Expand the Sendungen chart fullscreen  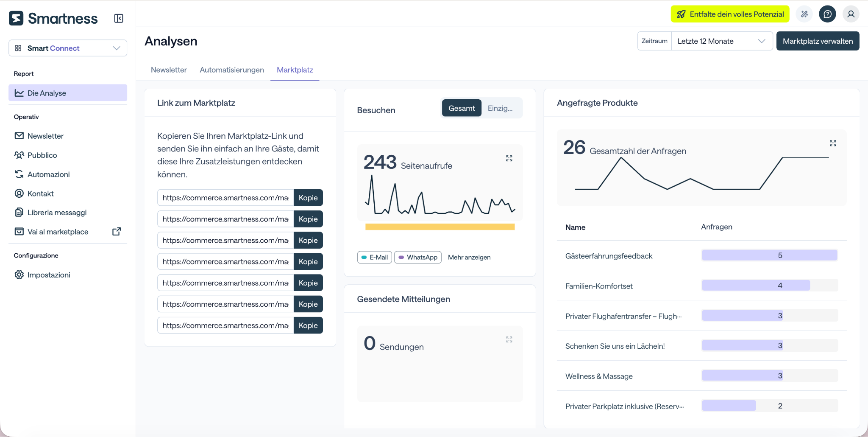pos(509,339)
